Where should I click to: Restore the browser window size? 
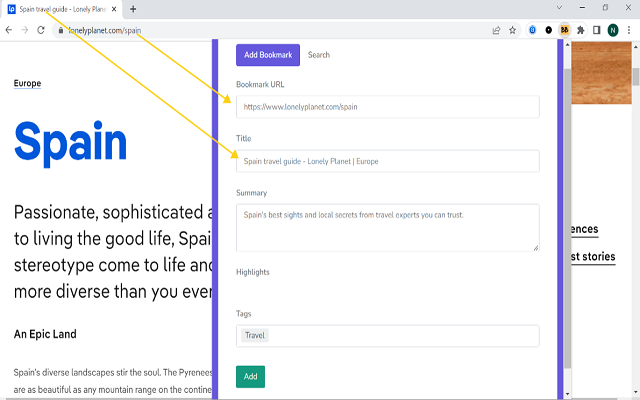pos(605,7)
